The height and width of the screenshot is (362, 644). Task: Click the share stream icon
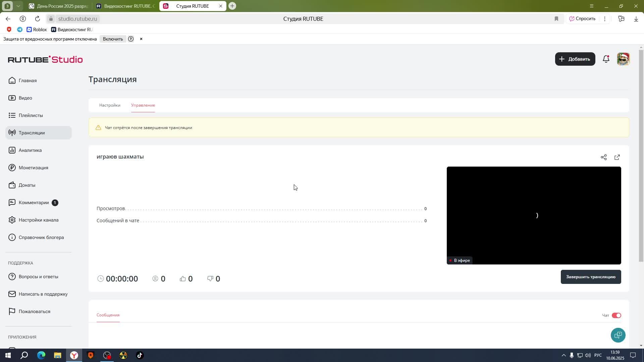click(x=604, y=157)
